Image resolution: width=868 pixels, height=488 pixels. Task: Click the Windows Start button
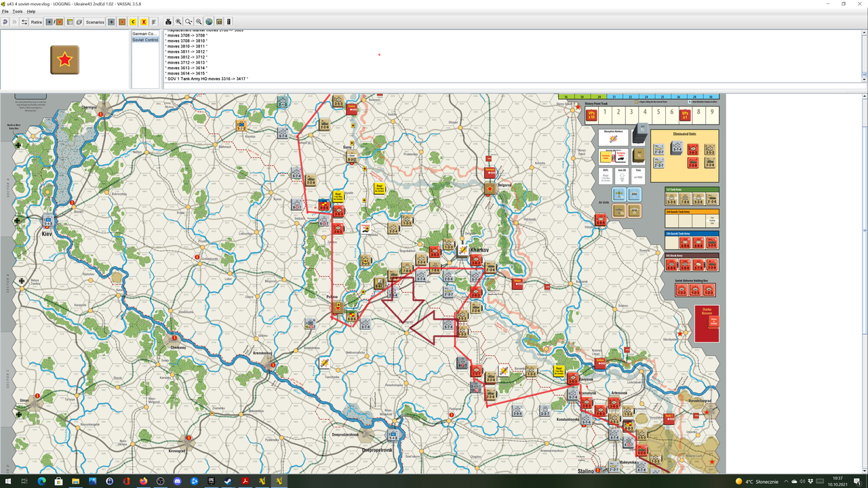[7, 481]
